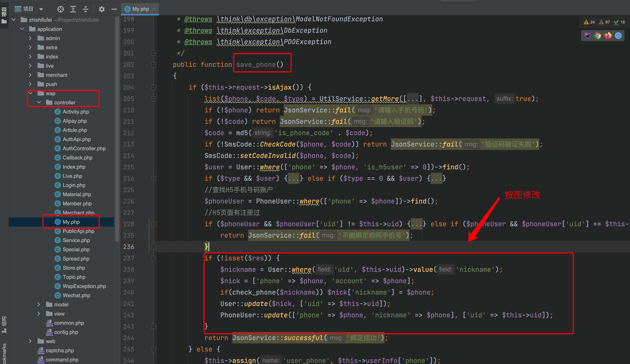The height and width of the screenshot is (364, 630).
Task: Collapse the controller folder
Action: pyautogui.click(x=39, y=102)
